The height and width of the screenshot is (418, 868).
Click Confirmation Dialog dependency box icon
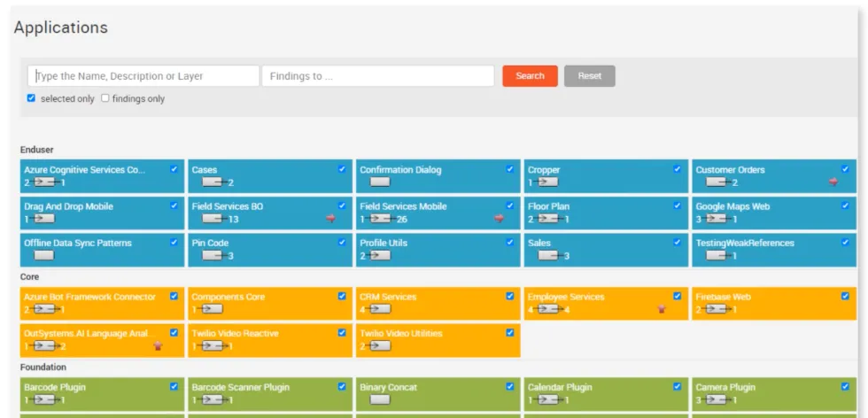(380, 182)
